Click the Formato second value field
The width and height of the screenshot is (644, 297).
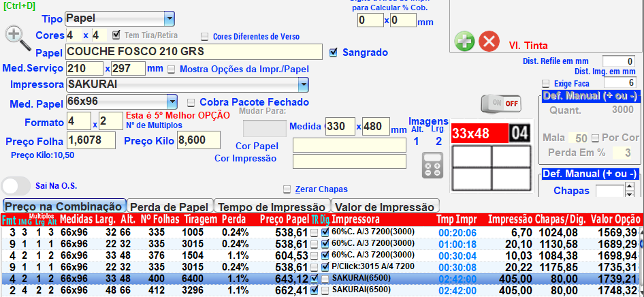click(111, 122)
